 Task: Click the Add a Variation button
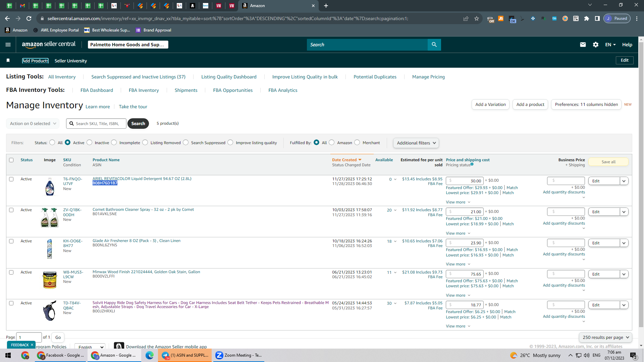click(490, 105)
